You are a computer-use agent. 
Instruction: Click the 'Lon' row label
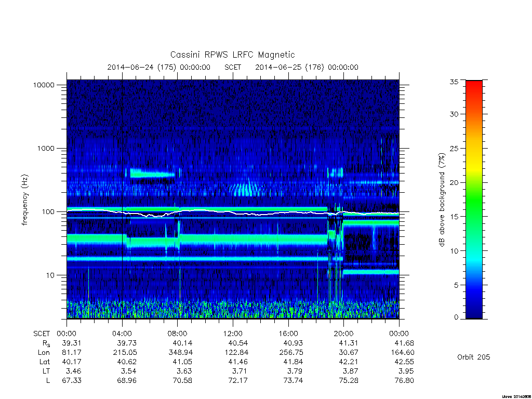44,353
